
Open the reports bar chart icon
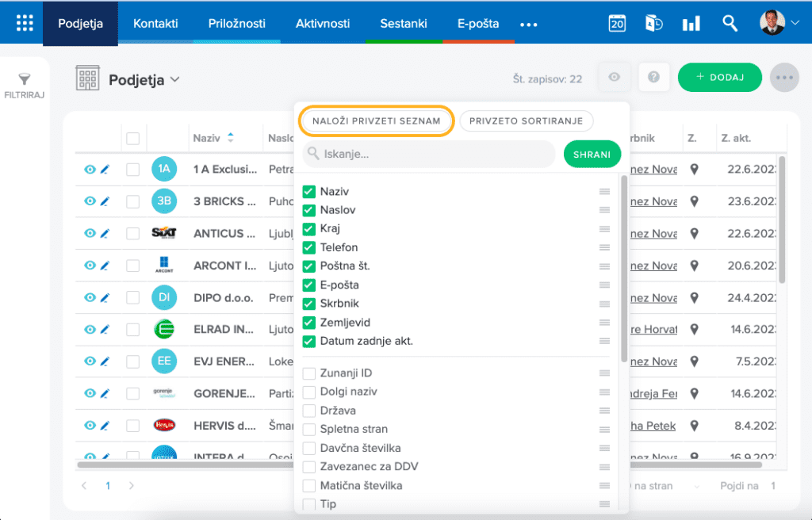(691, 23)
